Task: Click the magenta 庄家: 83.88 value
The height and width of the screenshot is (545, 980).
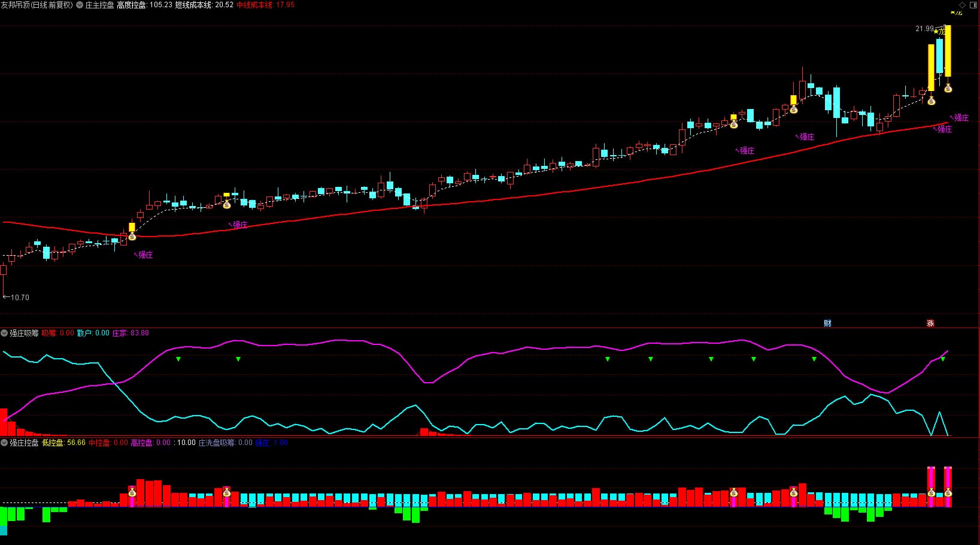Action: [131, 333]
